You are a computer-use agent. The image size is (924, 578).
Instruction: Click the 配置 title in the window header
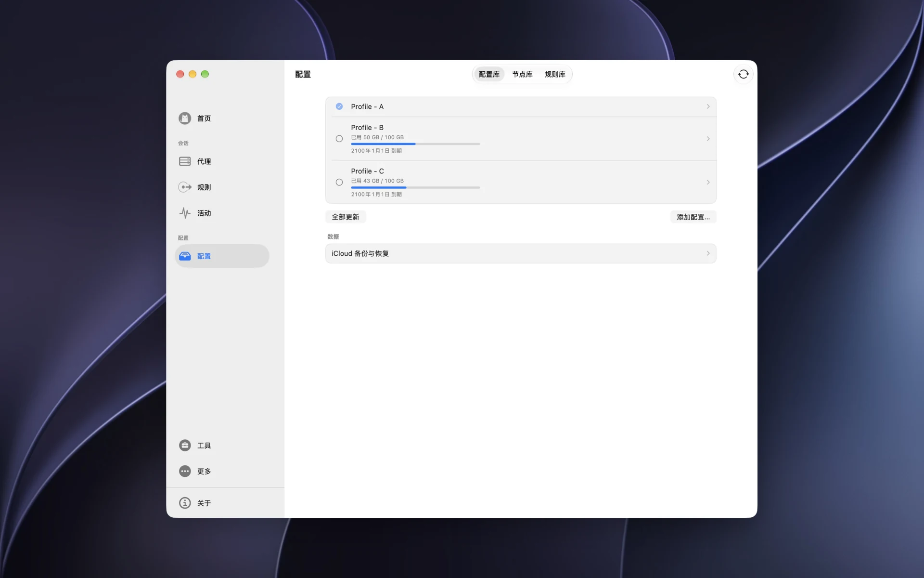(303, 74)
